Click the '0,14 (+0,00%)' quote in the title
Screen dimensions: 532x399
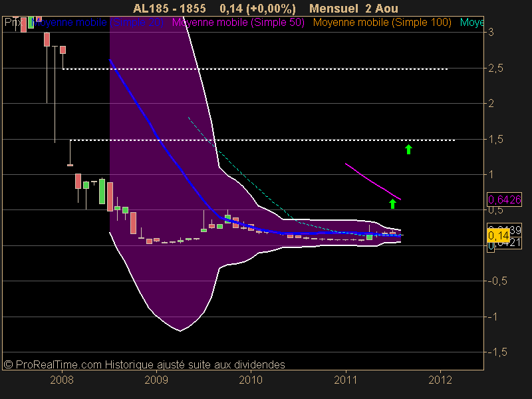(x=257, y=8)
